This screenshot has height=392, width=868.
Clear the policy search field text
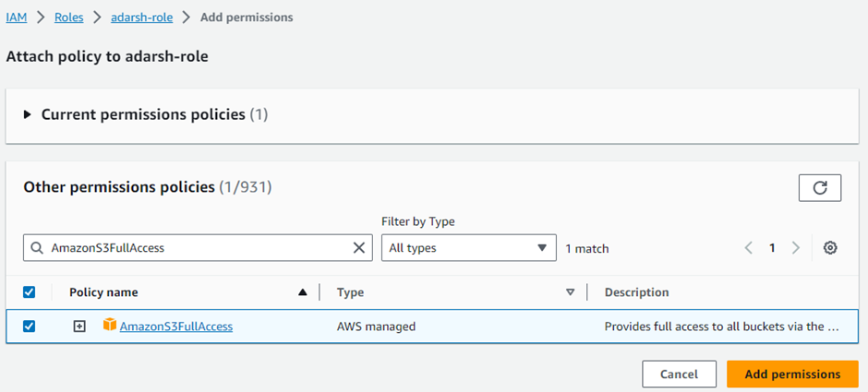point(359,248)
